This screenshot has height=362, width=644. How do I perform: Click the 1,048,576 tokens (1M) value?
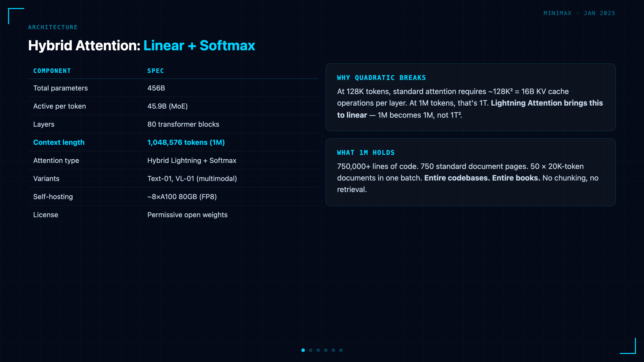186,142
